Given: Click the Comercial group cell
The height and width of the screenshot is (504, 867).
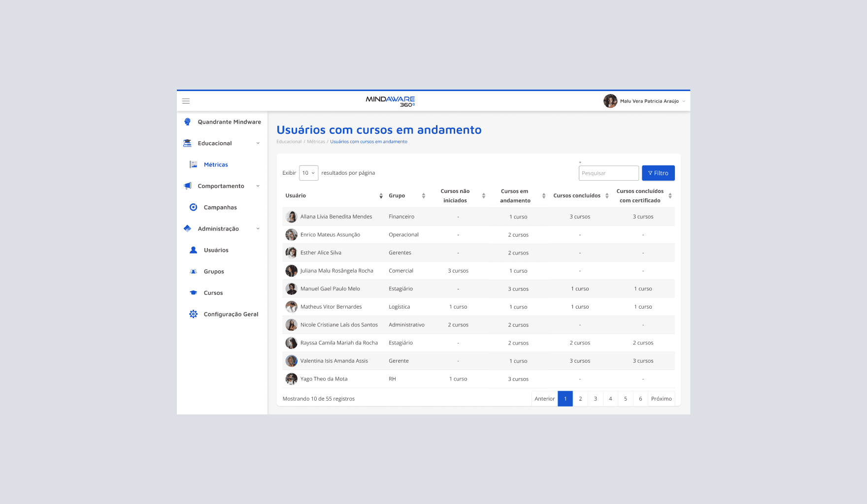Looking at the screenshot, I should [401, 271].
